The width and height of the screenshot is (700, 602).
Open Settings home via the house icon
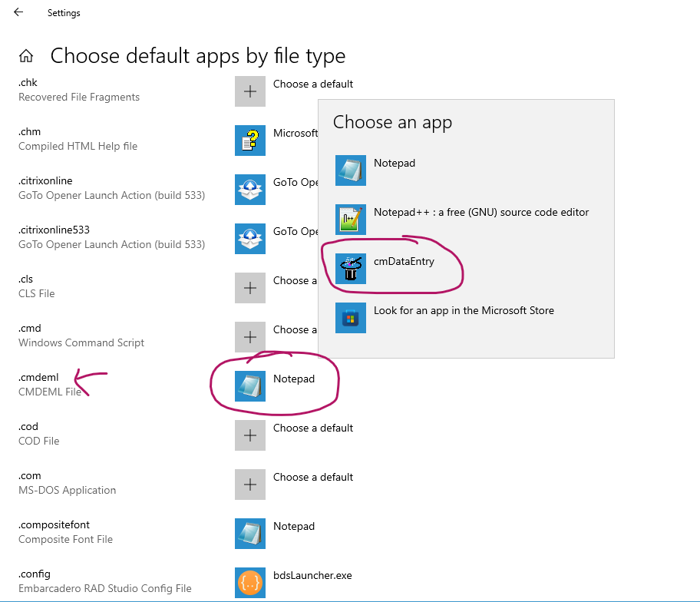26,56
